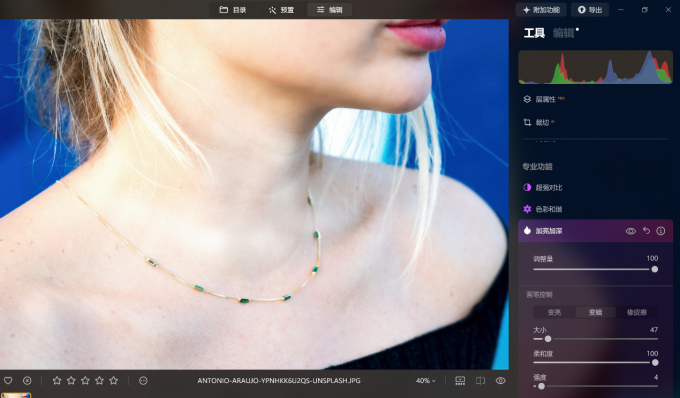The width and height of the screenshot is (680, 398).
Task: Open the more options ellipsis icon
Action: 143,381
